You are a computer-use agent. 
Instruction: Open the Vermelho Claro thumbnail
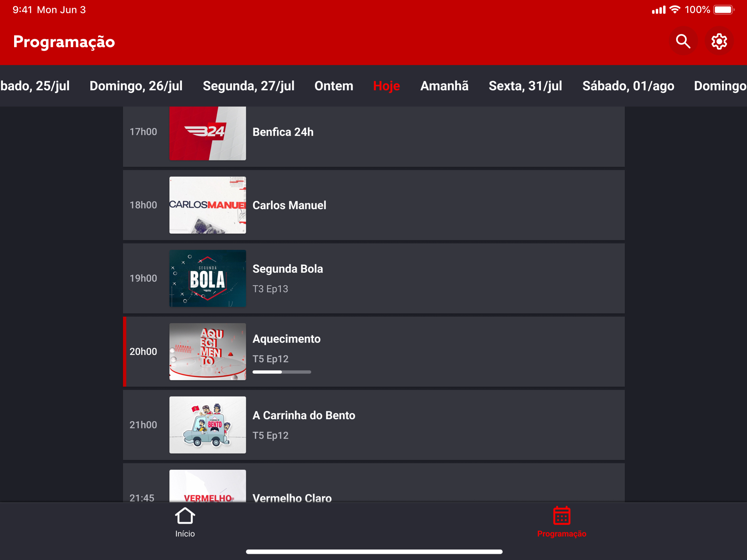click(207, 486)
